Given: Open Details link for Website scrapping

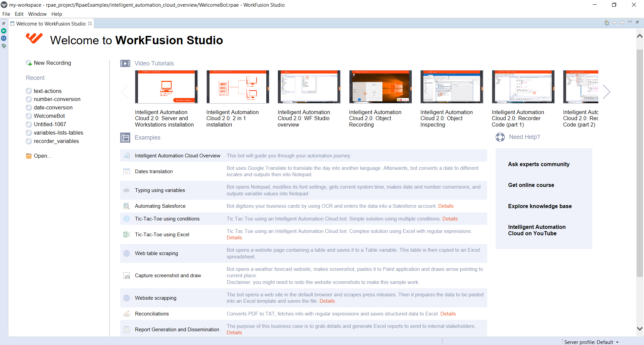Looking at the screenshot, I should pyautogui.click(x=327, y=301).
